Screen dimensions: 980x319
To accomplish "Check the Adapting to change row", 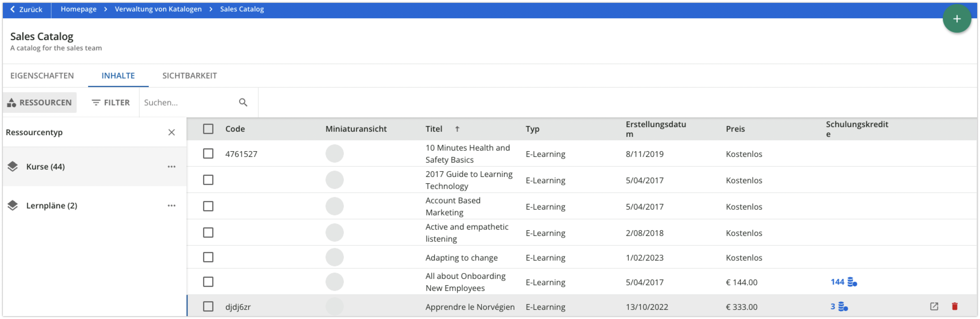I will pyautogui.click(x=208, y=257).
